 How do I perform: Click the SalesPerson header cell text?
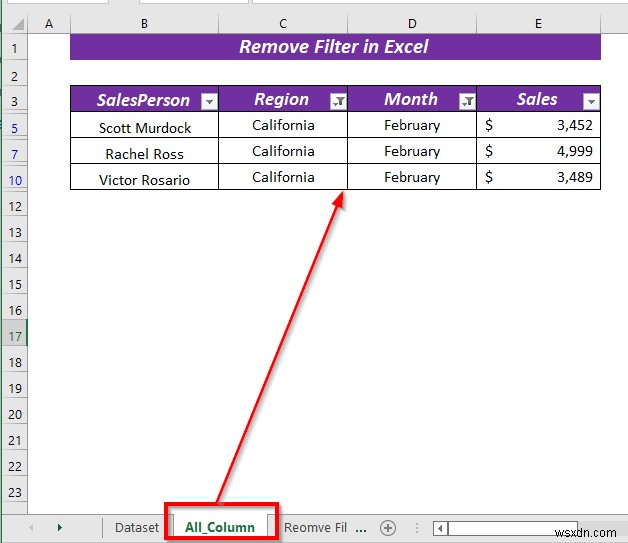coord(143,100)
